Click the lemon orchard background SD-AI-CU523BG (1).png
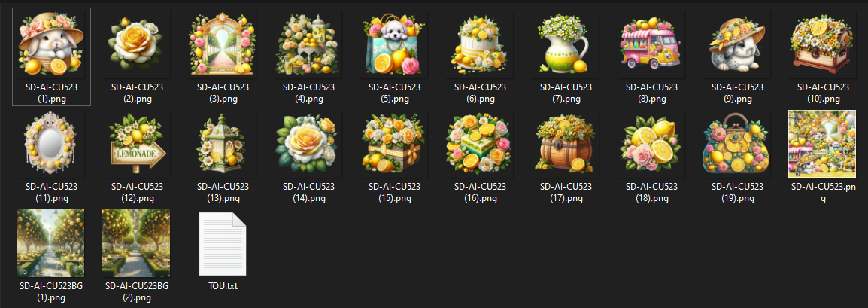 click(x=51, y=242)
